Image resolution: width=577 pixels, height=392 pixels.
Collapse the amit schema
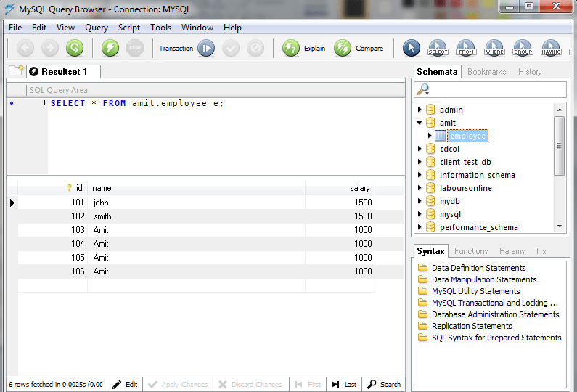[420, 123]
